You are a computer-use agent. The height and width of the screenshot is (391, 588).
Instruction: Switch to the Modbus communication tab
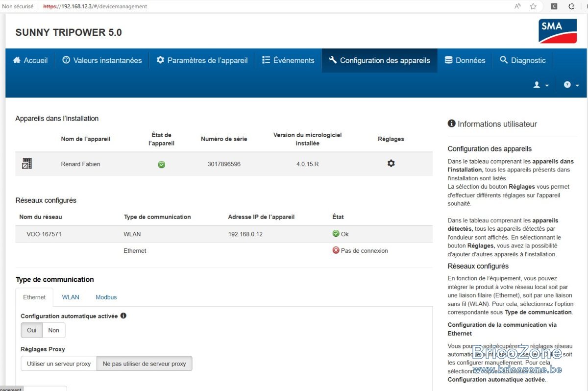point(106,297)
